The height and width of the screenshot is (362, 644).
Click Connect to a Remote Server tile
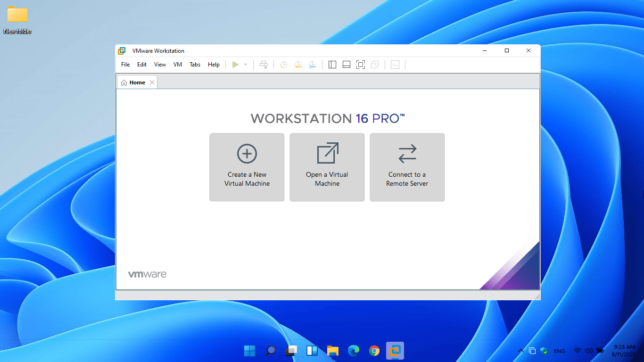[x=407, y=167]
